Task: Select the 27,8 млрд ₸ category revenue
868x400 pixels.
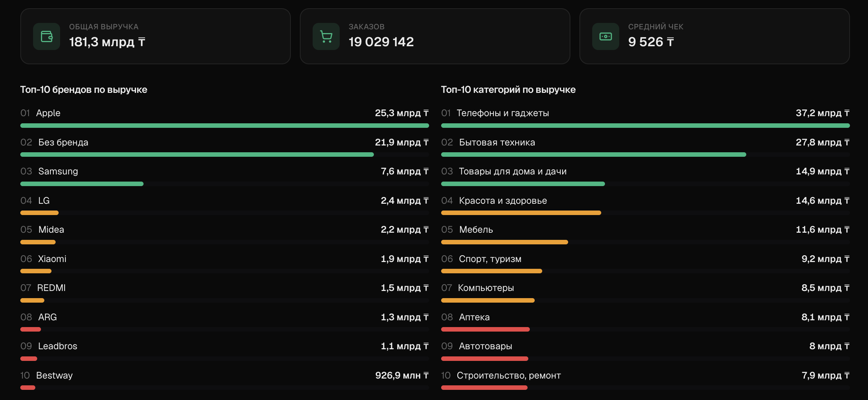Action: [823, 142]
